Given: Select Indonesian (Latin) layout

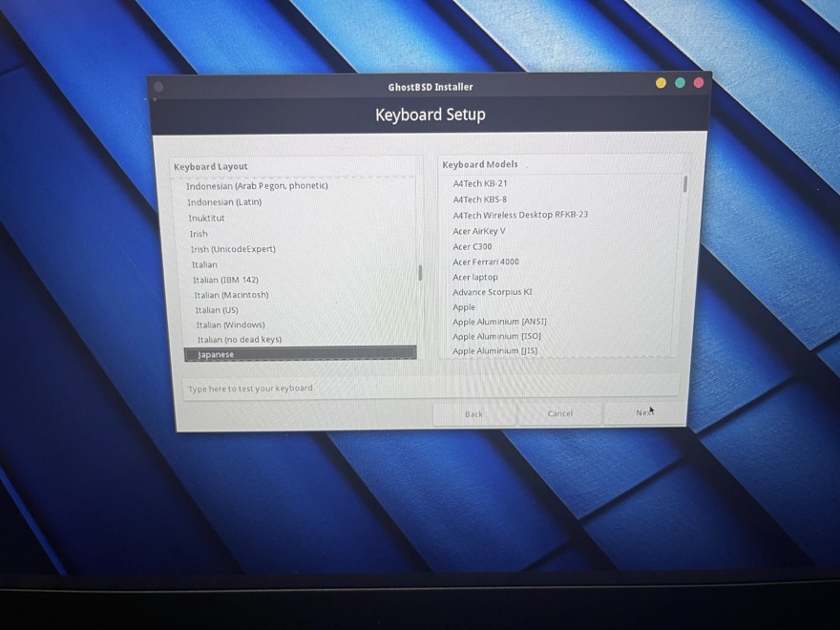Looking at the screenshot, I should [x=223, y=202].
